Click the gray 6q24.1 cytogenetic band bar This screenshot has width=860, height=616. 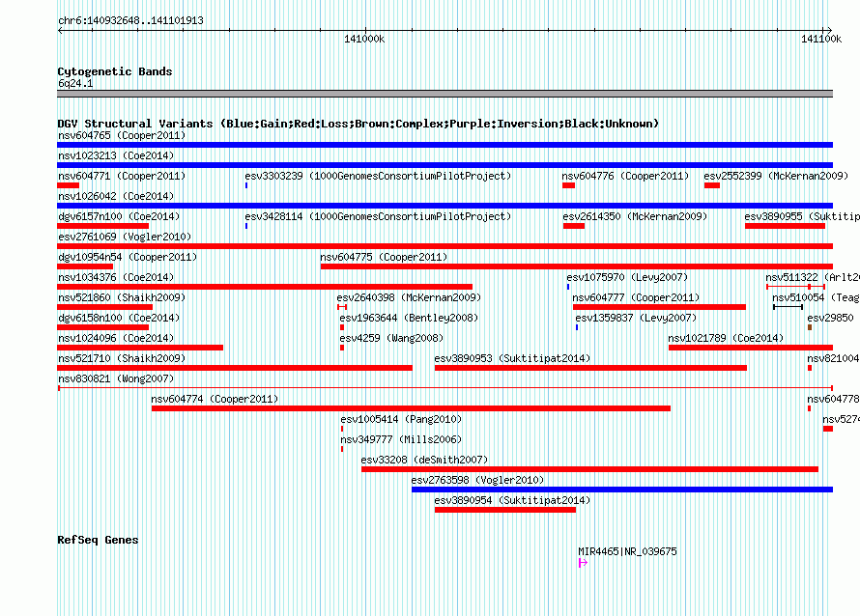[444, 94]
